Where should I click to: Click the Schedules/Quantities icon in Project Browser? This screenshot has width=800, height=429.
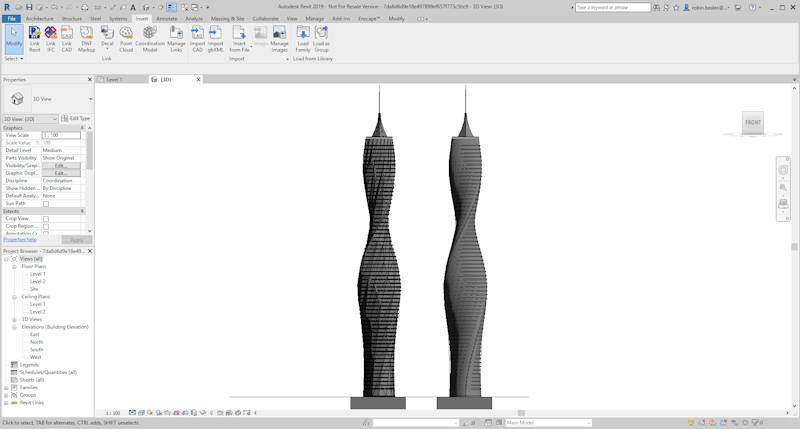click(x=14, y=372)
